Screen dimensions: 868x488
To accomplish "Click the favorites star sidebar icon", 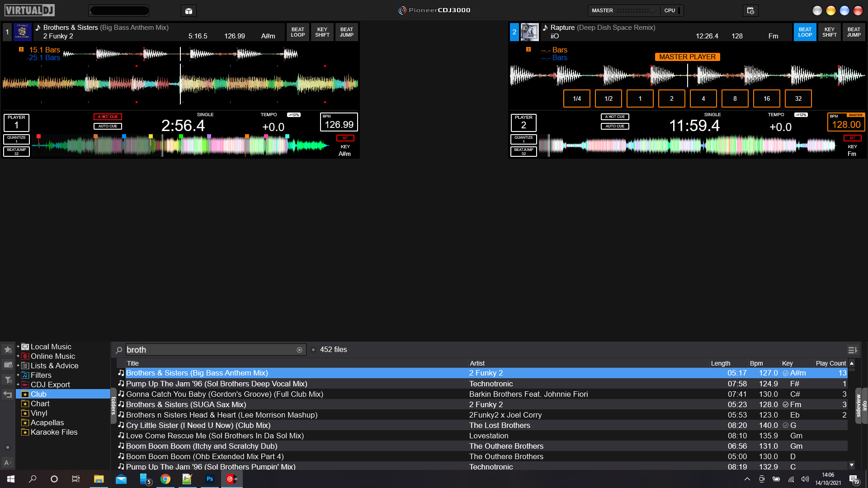I will click(x=8, y=349).
